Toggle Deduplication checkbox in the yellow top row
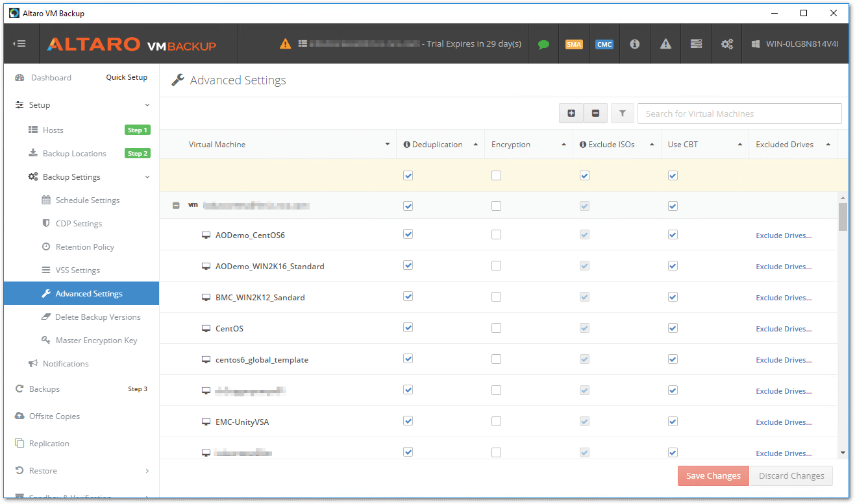This screenshot has height=504, width=855. [408, 175]
